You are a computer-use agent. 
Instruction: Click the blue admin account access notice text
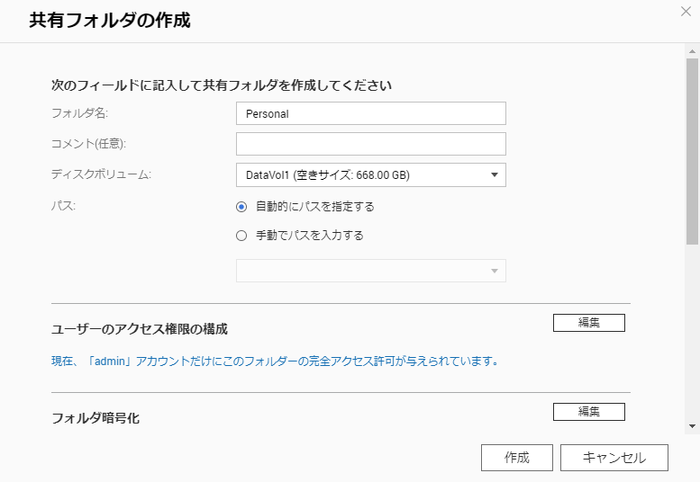point(275,361)
